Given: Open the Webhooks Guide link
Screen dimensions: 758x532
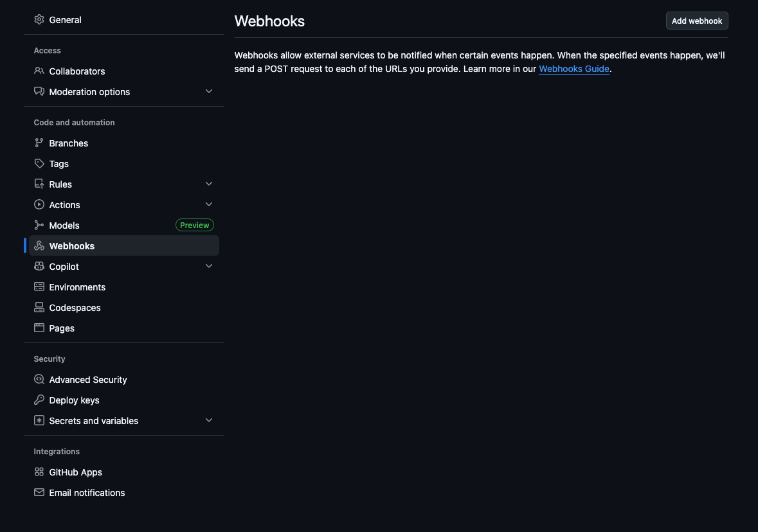Looking at the screenshot, I should click(573, 69).
